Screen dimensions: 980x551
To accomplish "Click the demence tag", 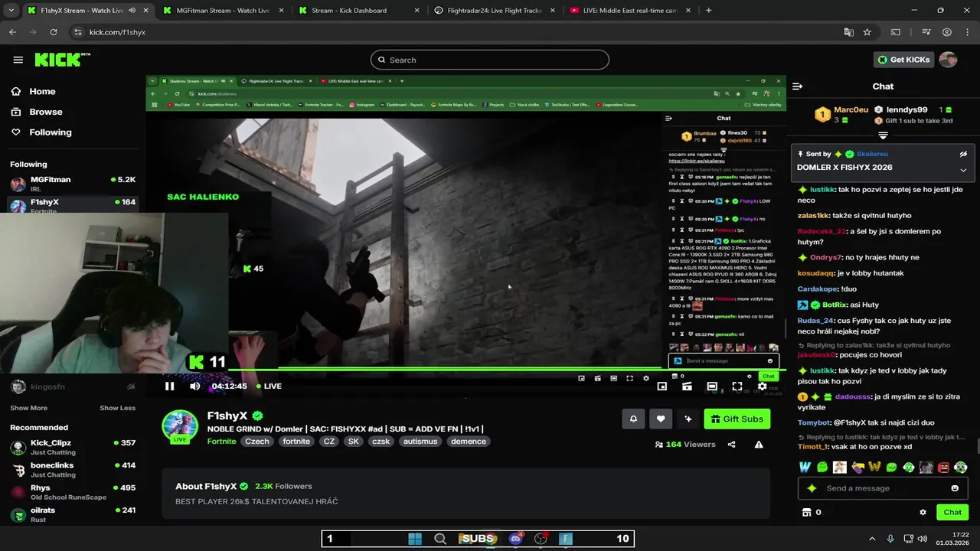I will (469, 442).
